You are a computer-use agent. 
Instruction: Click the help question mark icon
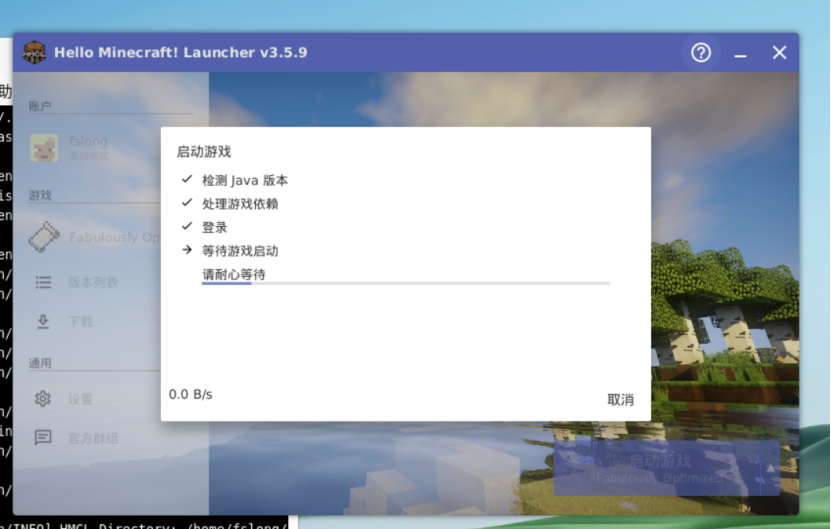(701, 52)
